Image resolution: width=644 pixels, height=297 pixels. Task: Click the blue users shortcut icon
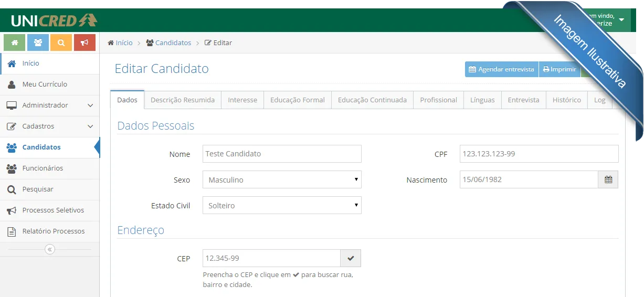click(x=38, y=43)
